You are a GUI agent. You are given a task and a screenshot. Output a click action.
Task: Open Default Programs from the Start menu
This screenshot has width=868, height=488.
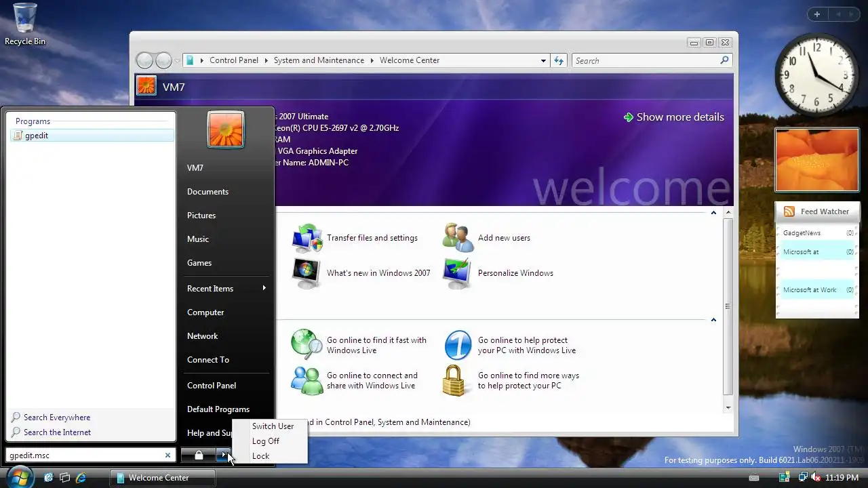(x=218, y=409)
